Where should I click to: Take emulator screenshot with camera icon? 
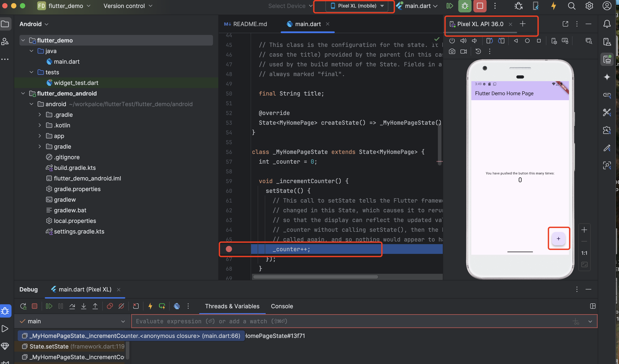coord(452,52)
